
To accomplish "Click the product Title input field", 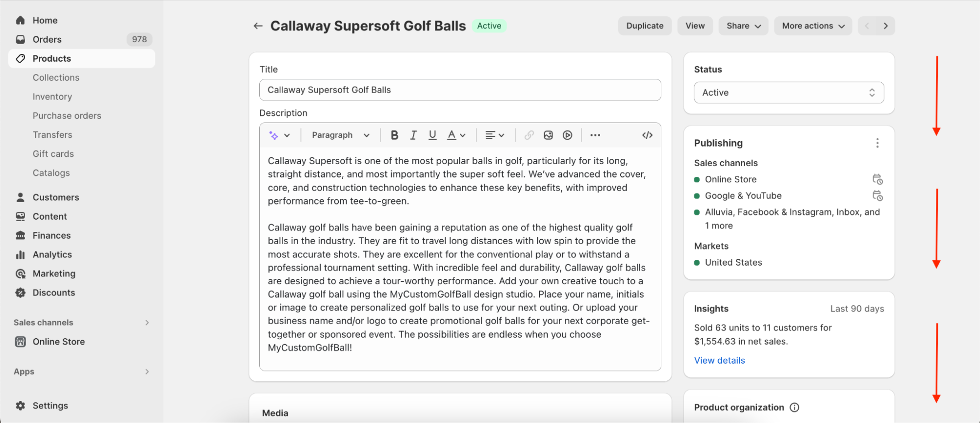I will pyautogui.click(x=460, y=90).
